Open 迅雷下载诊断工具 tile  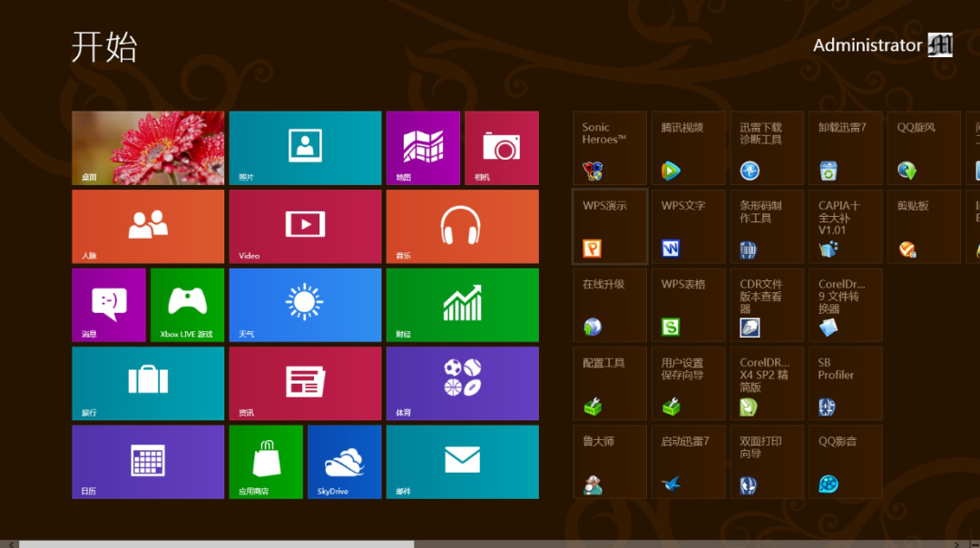768,148
